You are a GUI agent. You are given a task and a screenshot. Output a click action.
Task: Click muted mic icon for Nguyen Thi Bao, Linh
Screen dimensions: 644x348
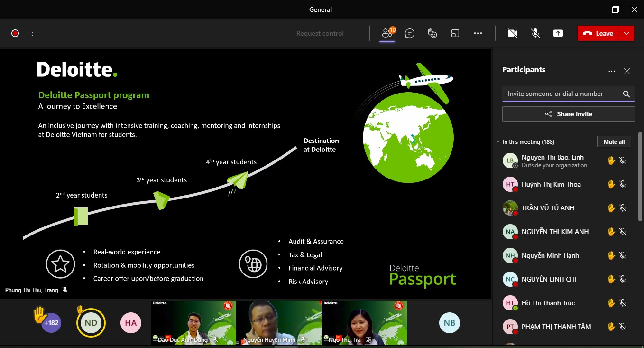(x=623, y=160)
